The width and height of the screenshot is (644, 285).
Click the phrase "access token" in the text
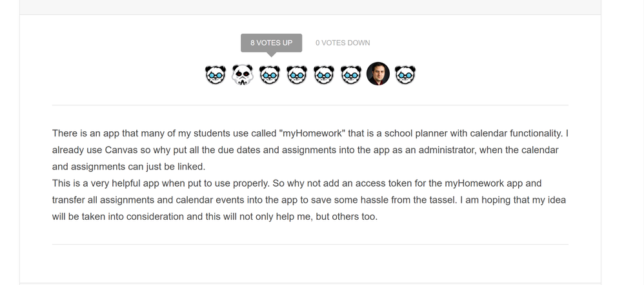[x=374, y=184]
